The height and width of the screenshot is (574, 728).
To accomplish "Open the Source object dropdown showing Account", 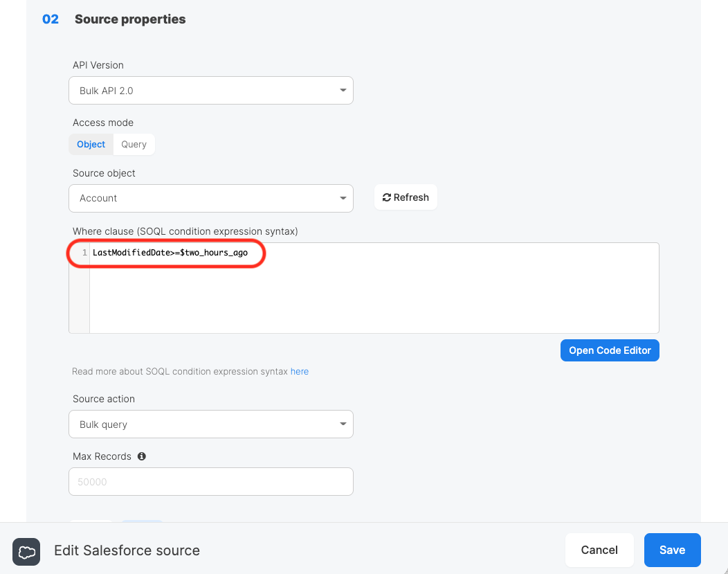I will coord(211,198).
